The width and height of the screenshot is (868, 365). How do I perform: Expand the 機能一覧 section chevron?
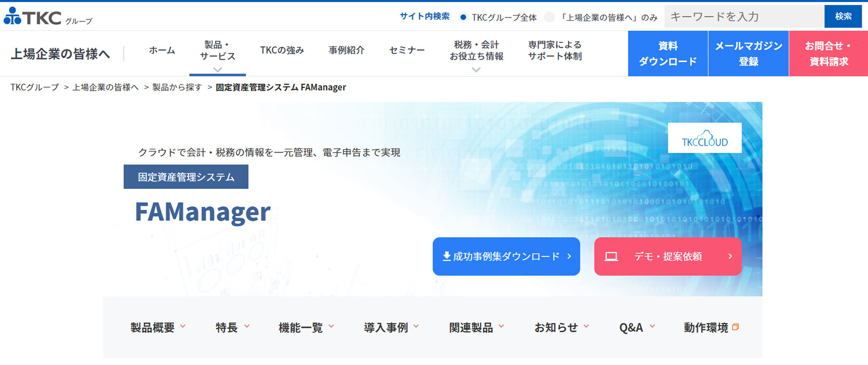click(331, 326)
